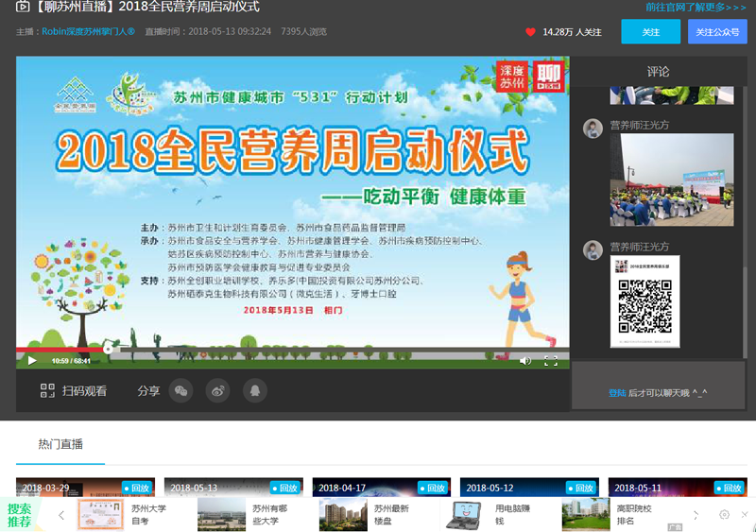Share the stream to QQ
This screenshot has height=532, width=756.
(x=253, y=390)
